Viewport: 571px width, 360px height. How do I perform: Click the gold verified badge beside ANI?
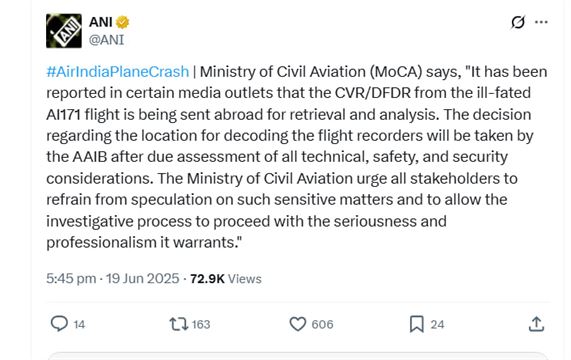pos(123,22)
